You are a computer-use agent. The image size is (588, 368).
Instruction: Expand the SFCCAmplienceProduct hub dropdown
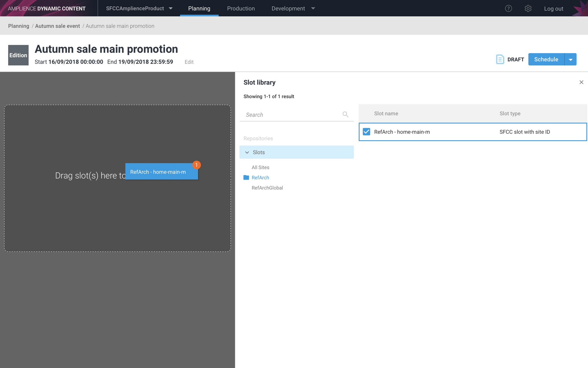tap(171, 8)
